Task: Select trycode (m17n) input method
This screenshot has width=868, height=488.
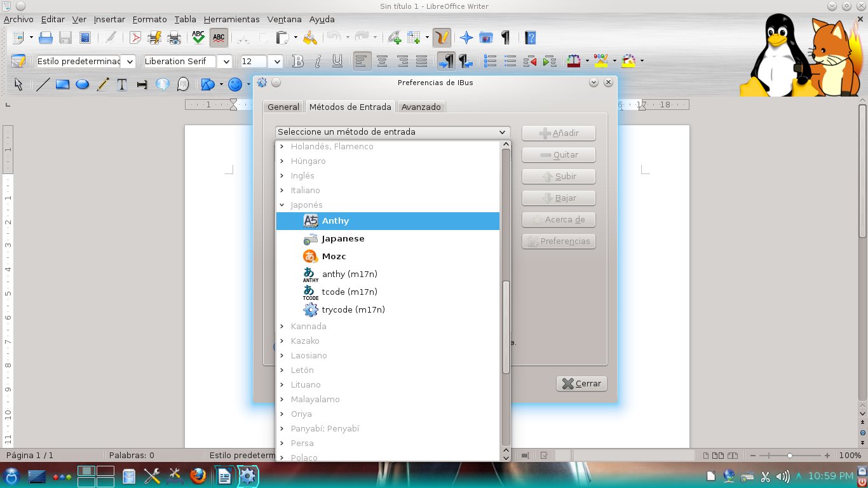Action: point(388,310)
